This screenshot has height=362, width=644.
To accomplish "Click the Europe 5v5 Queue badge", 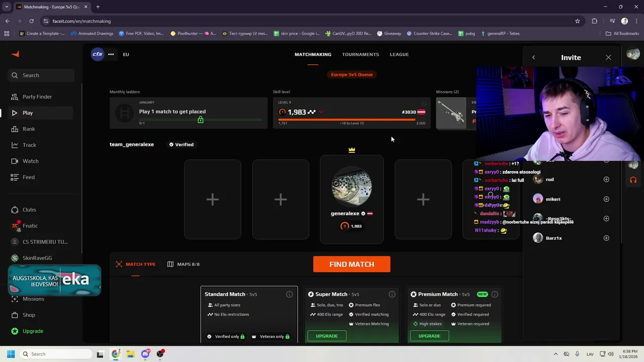I will pyautogui.click(x=352, y=74).
